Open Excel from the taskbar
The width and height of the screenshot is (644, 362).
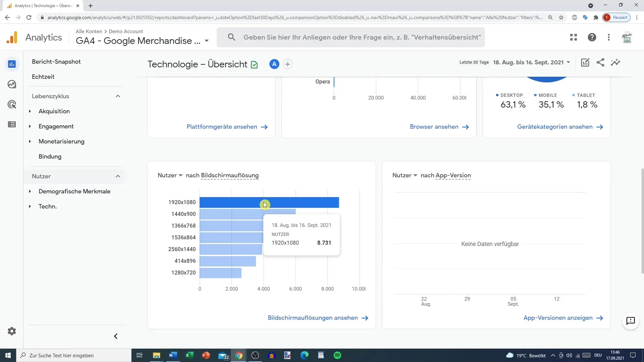pyautogui.click(x=189, y=355)
